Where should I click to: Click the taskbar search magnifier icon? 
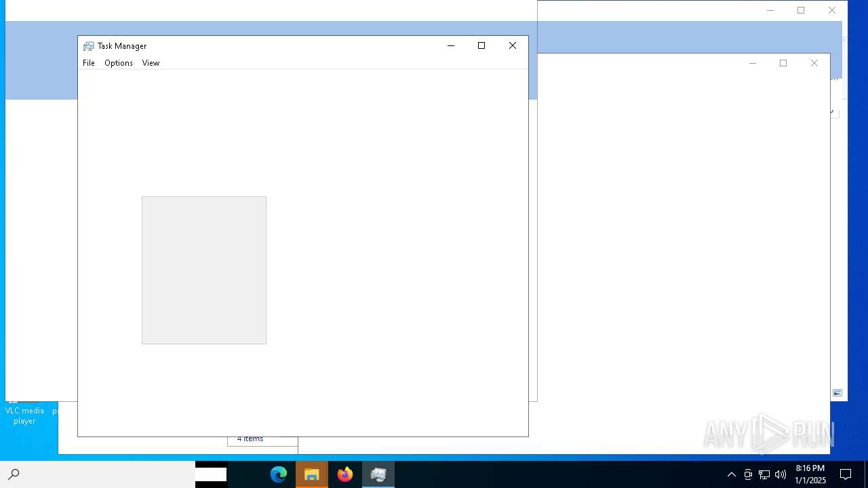(14, 474)
